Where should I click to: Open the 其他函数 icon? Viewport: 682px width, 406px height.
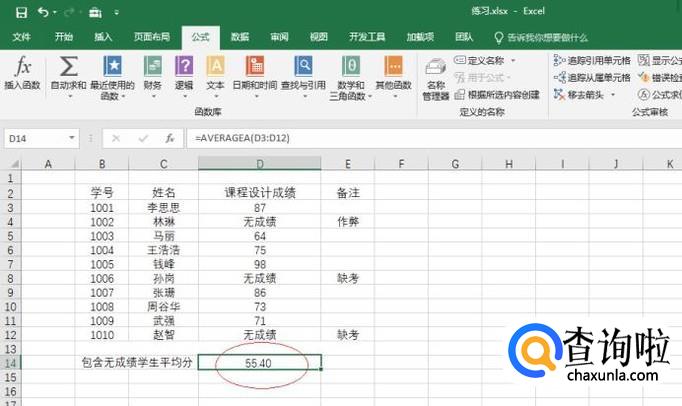click(394, 67)
